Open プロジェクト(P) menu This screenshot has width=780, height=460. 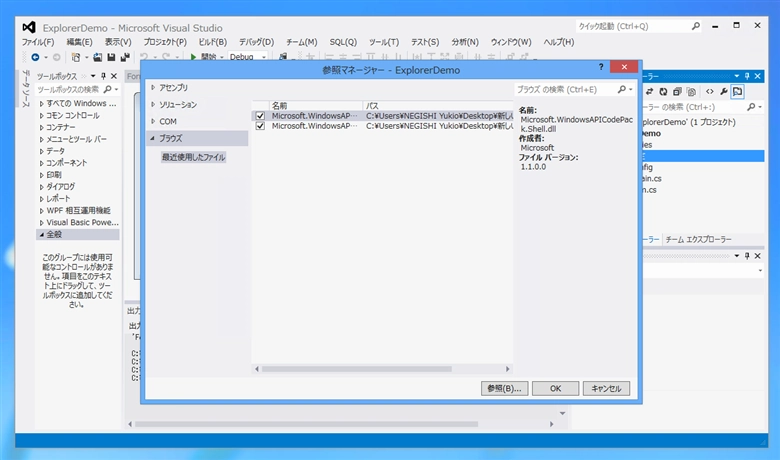[x=165, y=42]
